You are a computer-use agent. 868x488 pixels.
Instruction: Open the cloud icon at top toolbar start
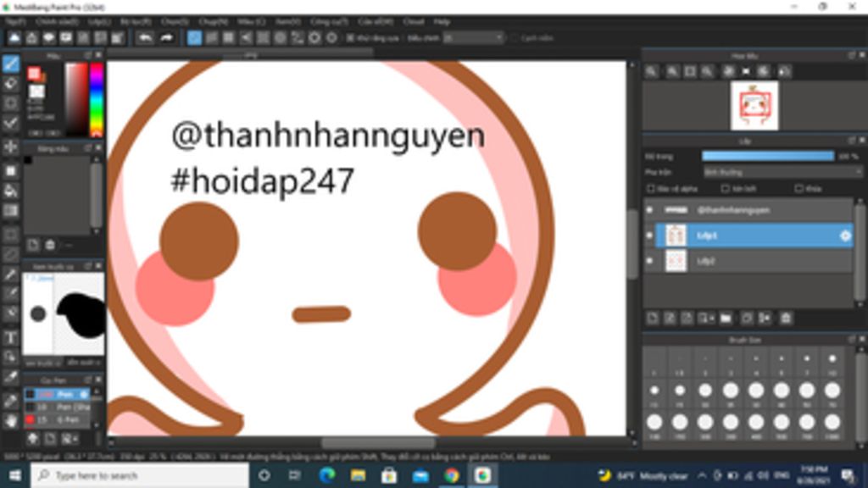pyautogui.click(x=14, y=37)
